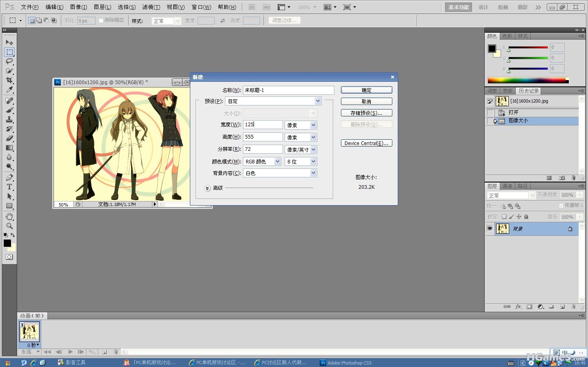588x367 pixels.
Task: Set history brush source for 打开 state
Action: 490,112
